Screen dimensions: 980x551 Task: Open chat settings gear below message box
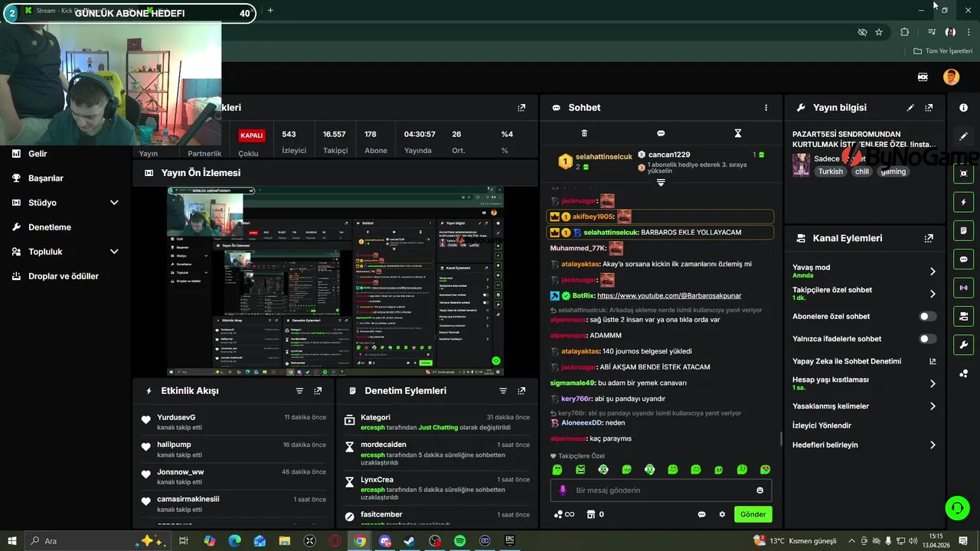[722, 514]
